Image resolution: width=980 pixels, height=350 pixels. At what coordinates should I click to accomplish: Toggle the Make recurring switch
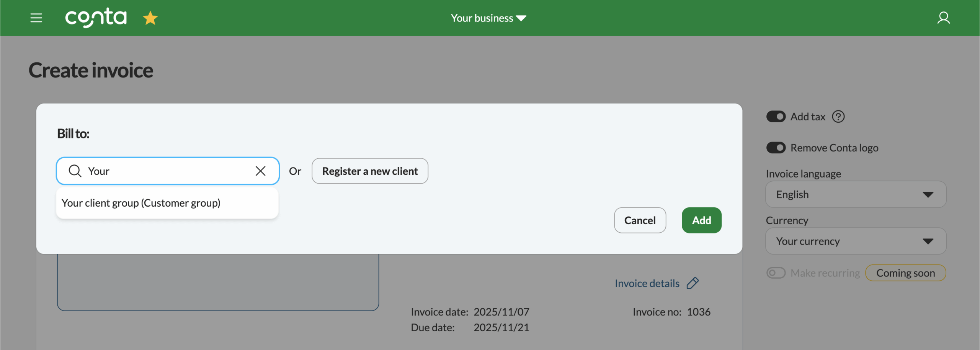[776, 273]
